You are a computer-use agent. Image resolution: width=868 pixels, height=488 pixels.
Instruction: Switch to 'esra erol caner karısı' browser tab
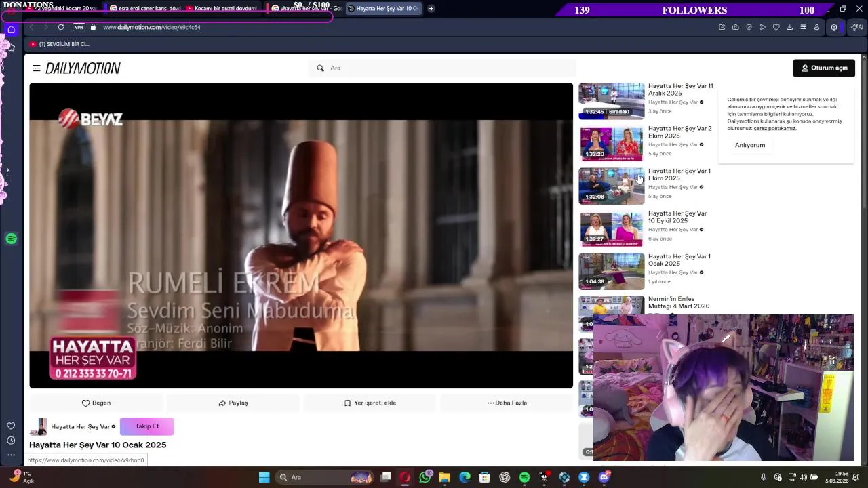(x=144, y=9)
